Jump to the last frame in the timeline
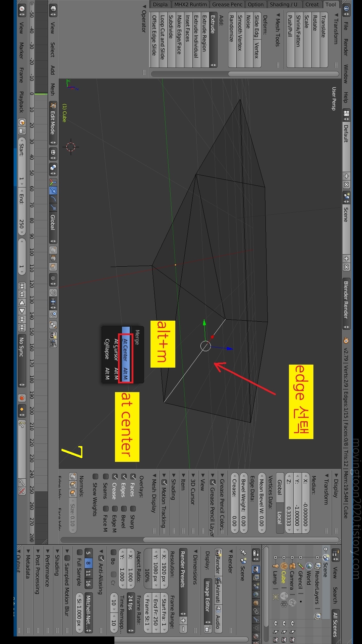This screenshot has width=362, height=644. point(22,328)
